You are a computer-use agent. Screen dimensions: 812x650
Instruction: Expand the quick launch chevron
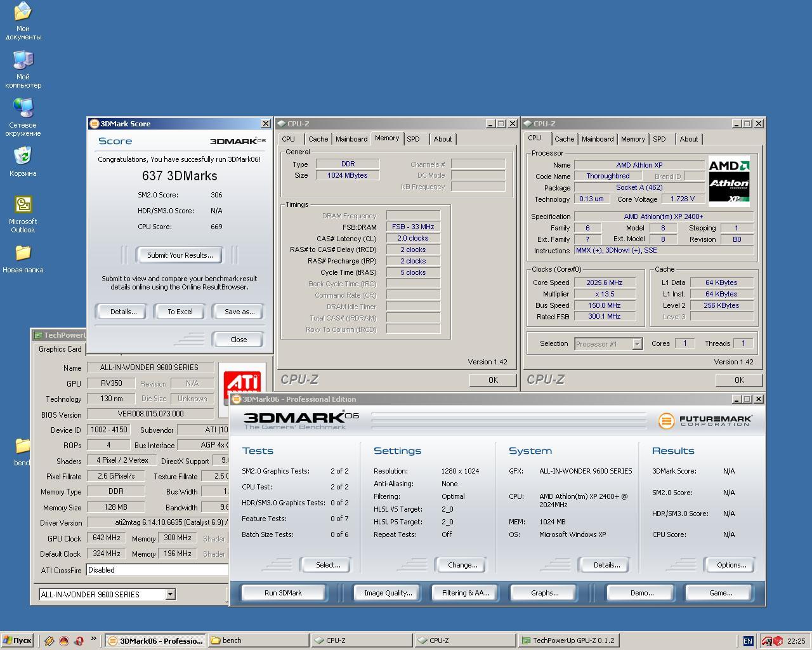click(x=94, y=639)
